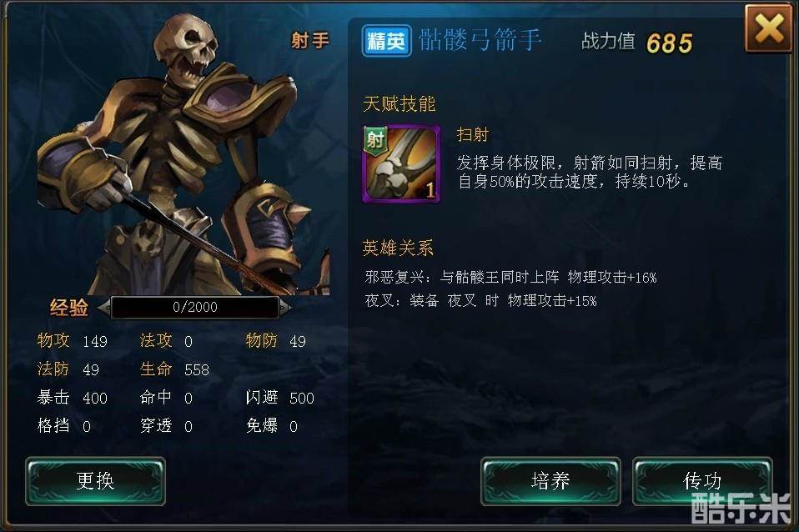The width and height of the screenshot is (799, 532).
Task: Click the 扫射 skill name
Action: [473, 134]
